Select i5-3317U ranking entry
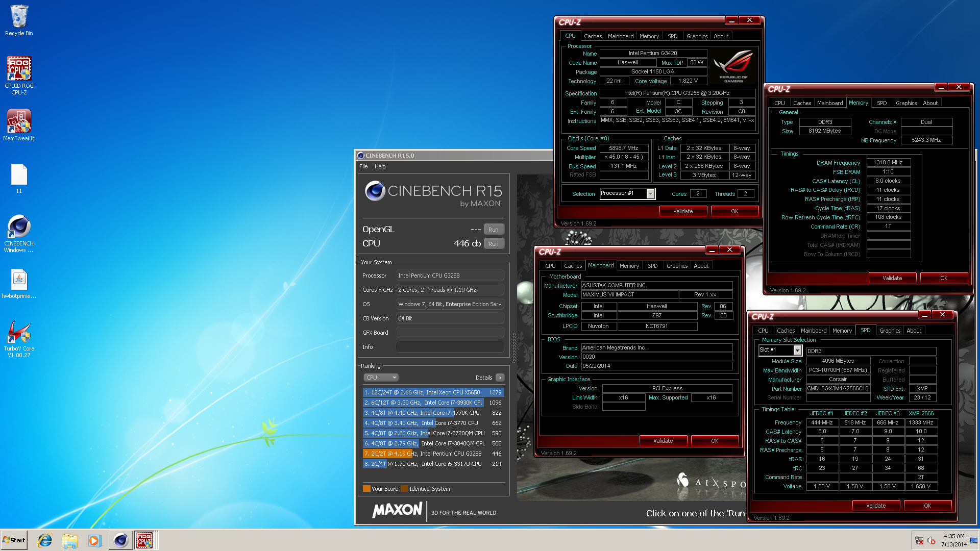The height and width of the screenshot is (551, 980). coord(433,464)
